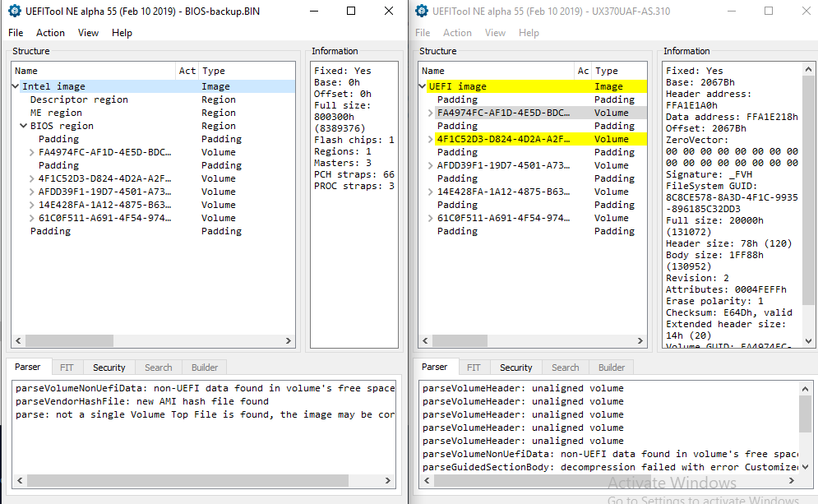This screenshot has height=504, width=818.
Task: Click Type column header in BIOS-backup.BIN Structure
Action: click(247, 71)
